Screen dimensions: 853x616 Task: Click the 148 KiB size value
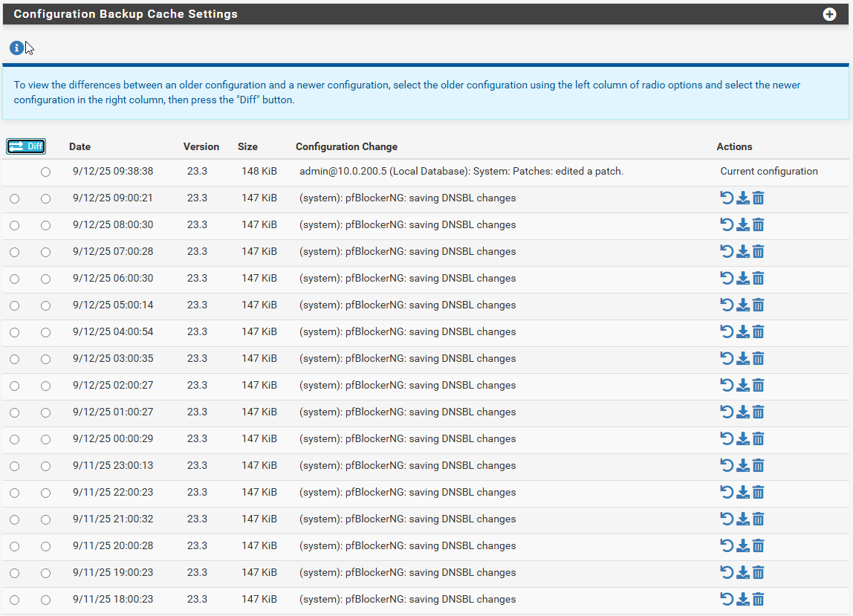click(x=259, y=172)
